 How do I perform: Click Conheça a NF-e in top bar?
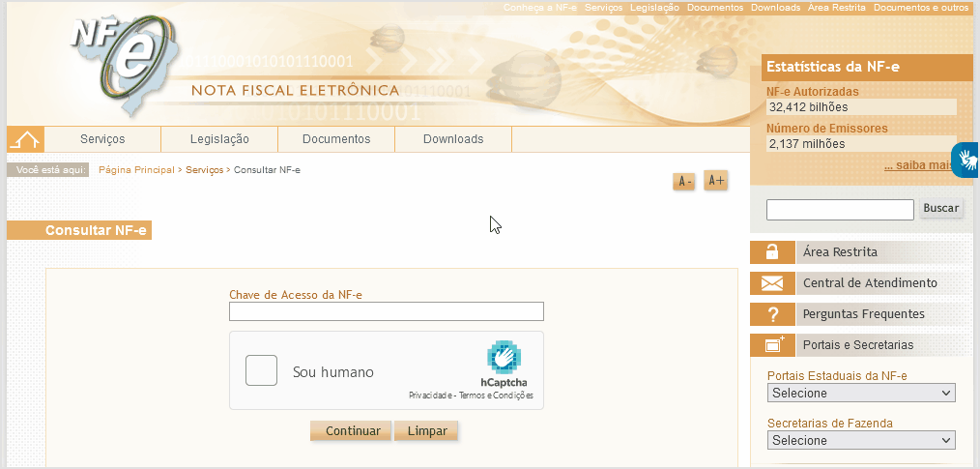pyautogui.click(x=540, y=8)
